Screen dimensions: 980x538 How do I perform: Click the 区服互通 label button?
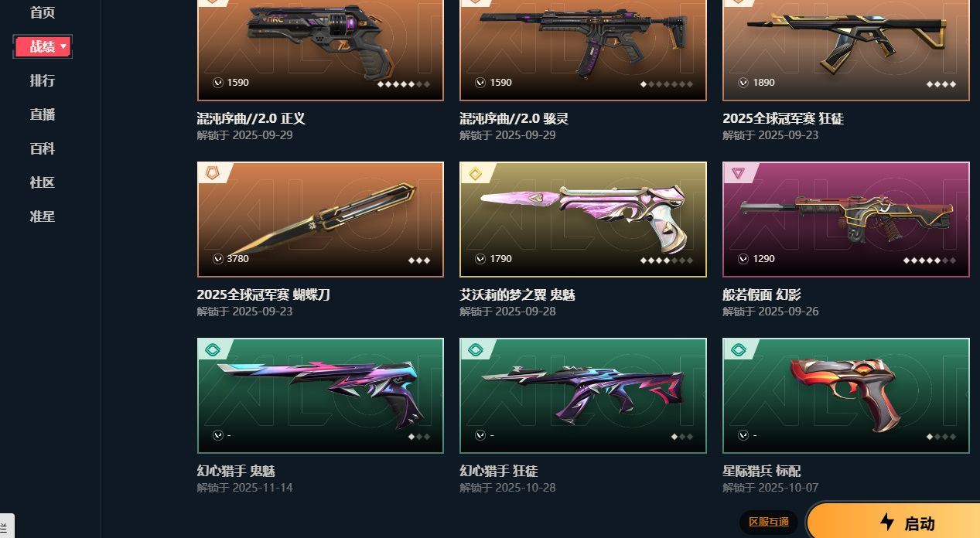pos(768,523)
